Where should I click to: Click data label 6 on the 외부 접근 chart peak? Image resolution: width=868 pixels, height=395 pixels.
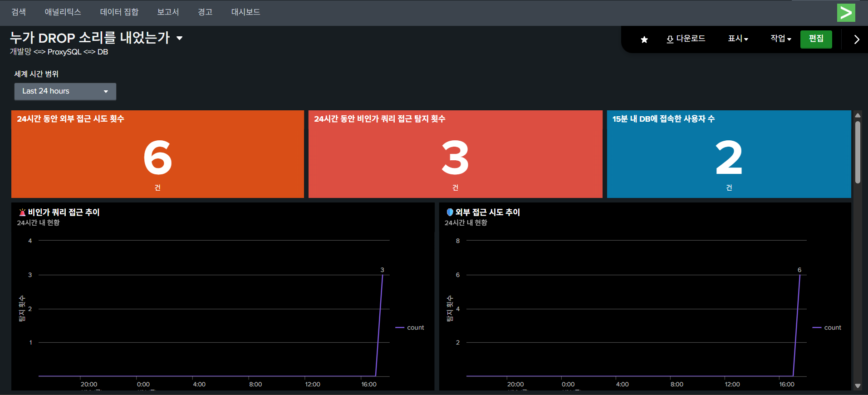pyautogui.click(x=799, y=270)
